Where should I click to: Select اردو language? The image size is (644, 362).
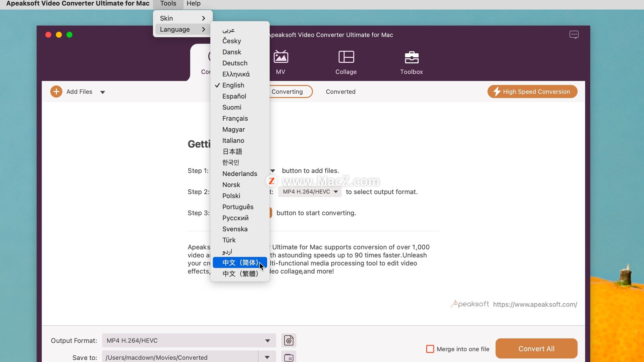(240, 251)
